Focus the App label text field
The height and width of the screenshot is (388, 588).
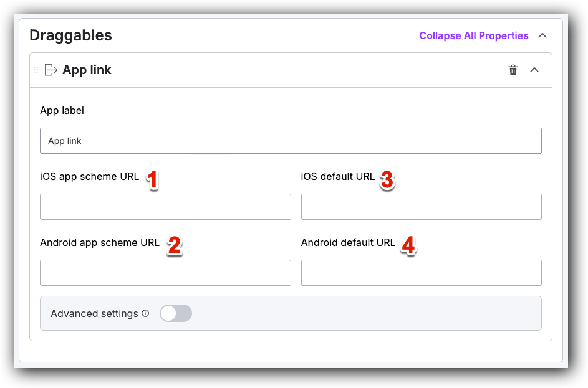click(291, 141)
